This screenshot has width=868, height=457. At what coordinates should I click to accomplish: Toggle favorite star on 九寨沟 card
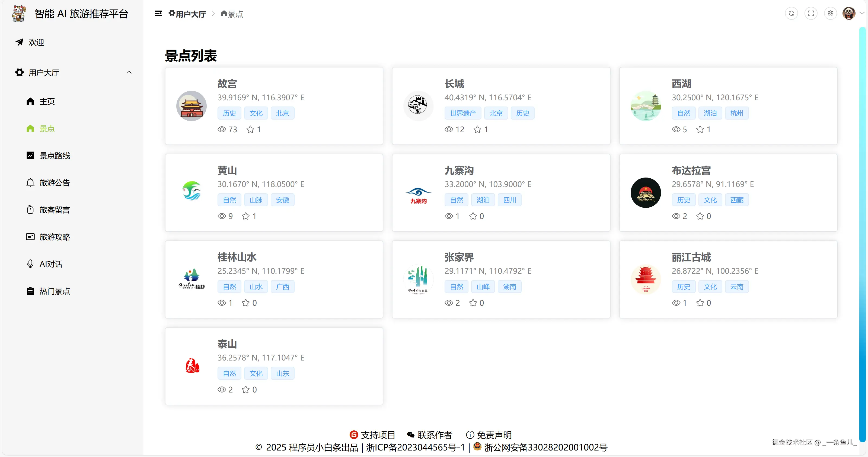coord(473,216)
